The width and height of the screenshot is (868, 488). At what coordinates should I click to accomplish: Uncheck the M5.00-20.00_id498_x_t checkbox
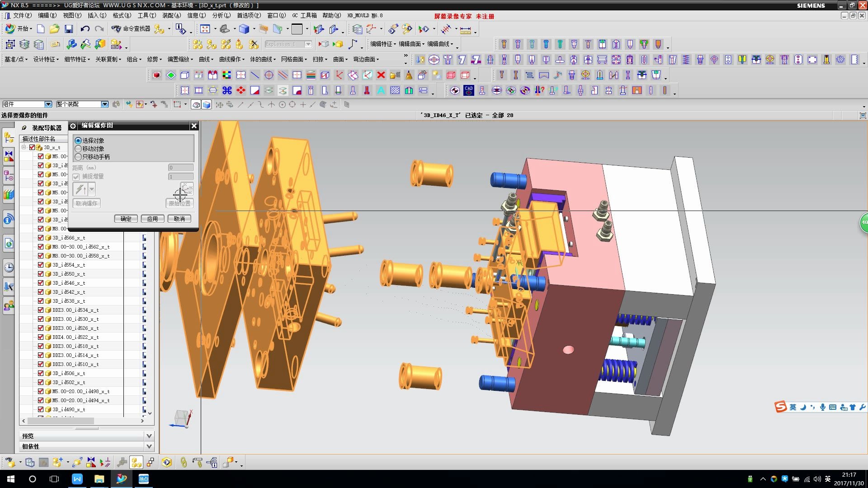[41, 391]
